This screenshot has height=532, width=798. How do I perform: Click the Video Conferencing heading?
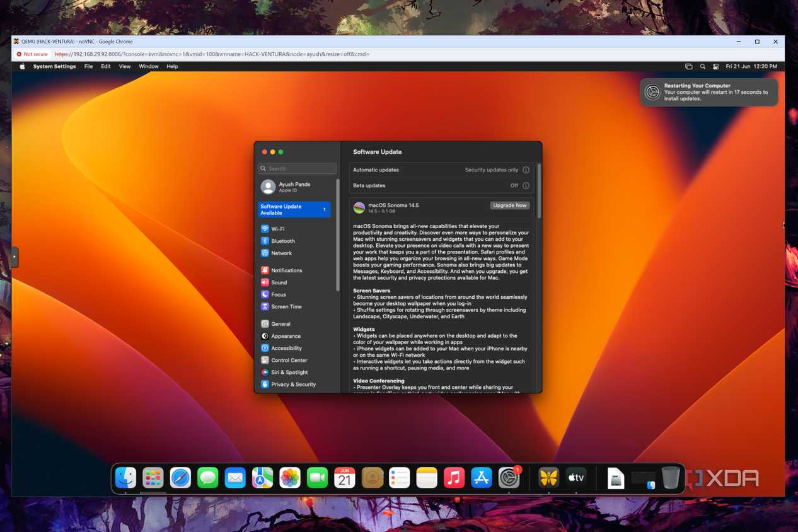378,381
